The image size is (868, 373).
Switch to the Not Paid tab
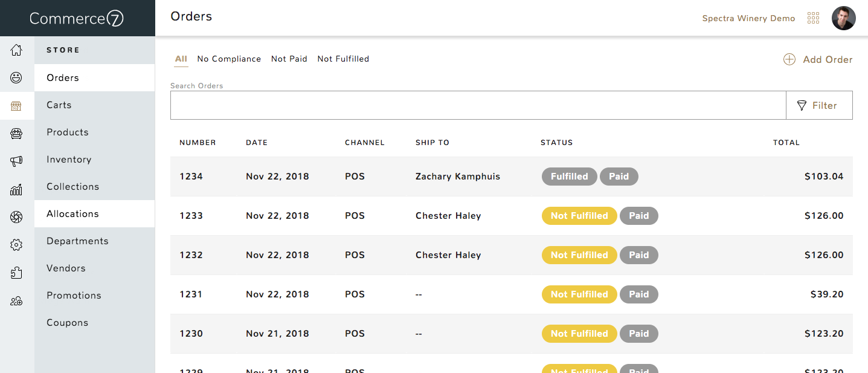[x=289, y=59]
